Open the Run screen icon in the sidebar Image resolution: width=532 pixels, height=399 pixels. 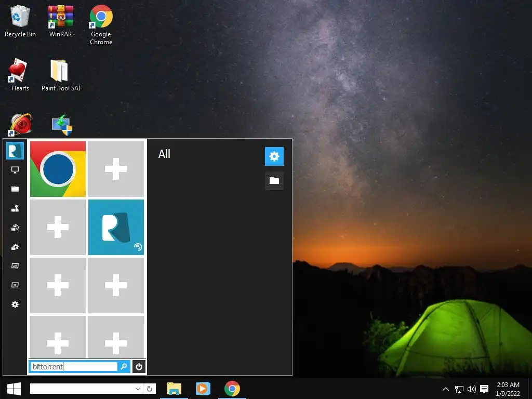15,285
